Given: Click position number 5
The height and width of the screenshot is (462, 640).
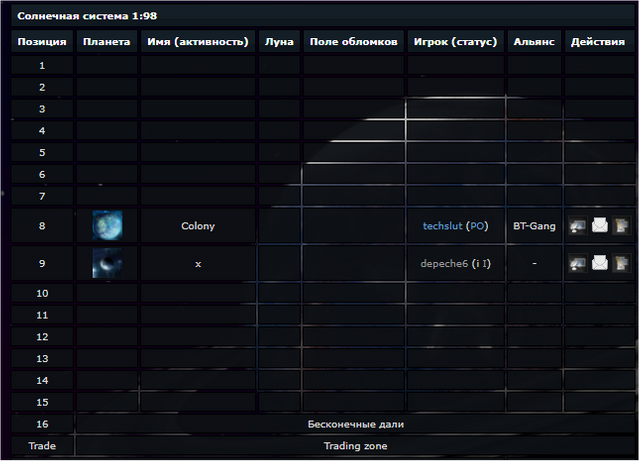Looking at the screenshot, I should [42, 153].
